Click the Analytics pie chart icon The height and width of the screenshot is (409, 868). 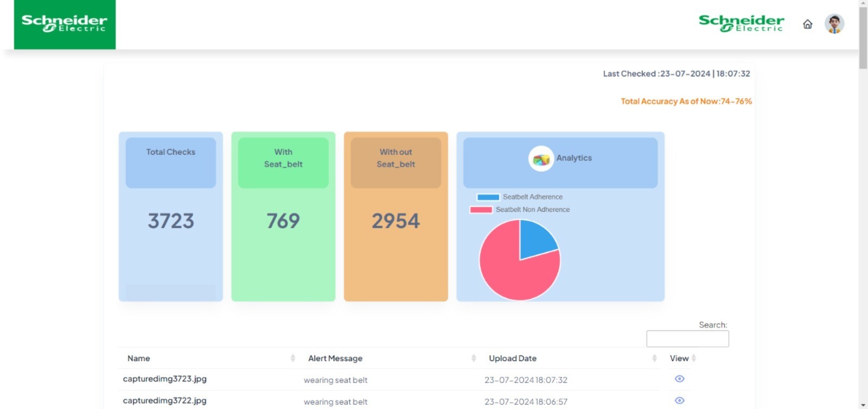coord(541,159)
